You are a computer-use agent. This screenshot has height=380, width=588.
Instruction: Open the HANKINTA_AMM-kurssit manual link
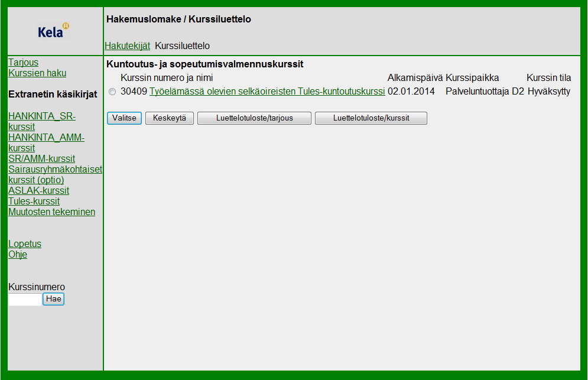click(x=46, y=142)
